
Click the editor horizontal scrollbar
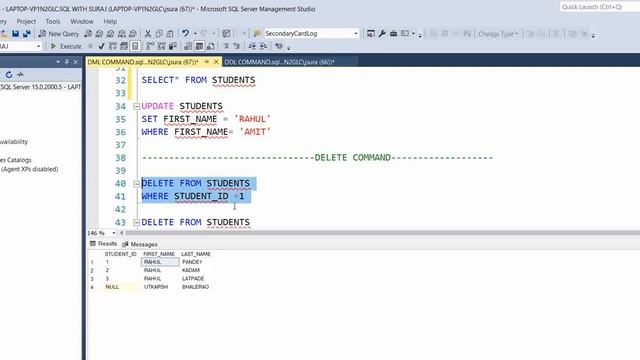point(383,233)
